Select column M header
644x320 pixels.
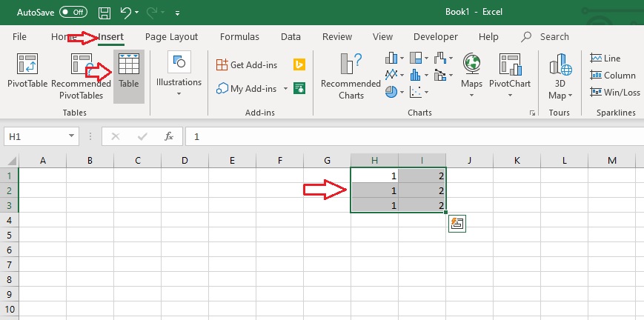pos(612,161)
